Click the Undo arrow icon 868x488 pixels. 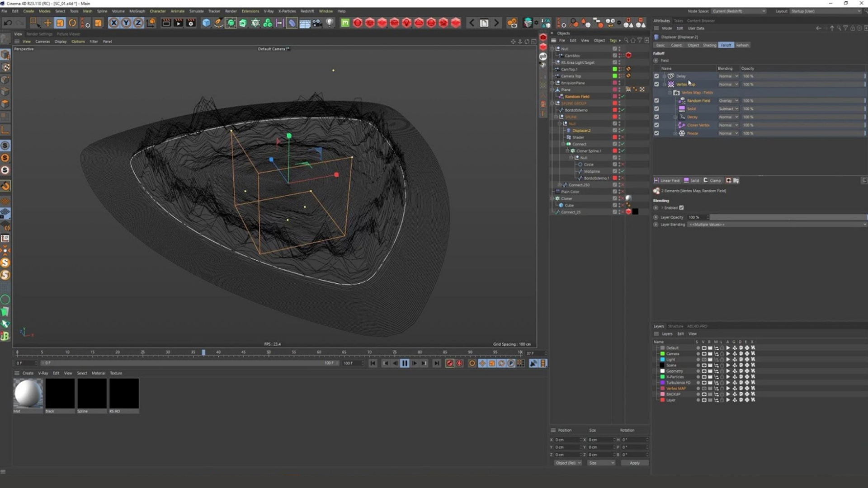(8, 23)
